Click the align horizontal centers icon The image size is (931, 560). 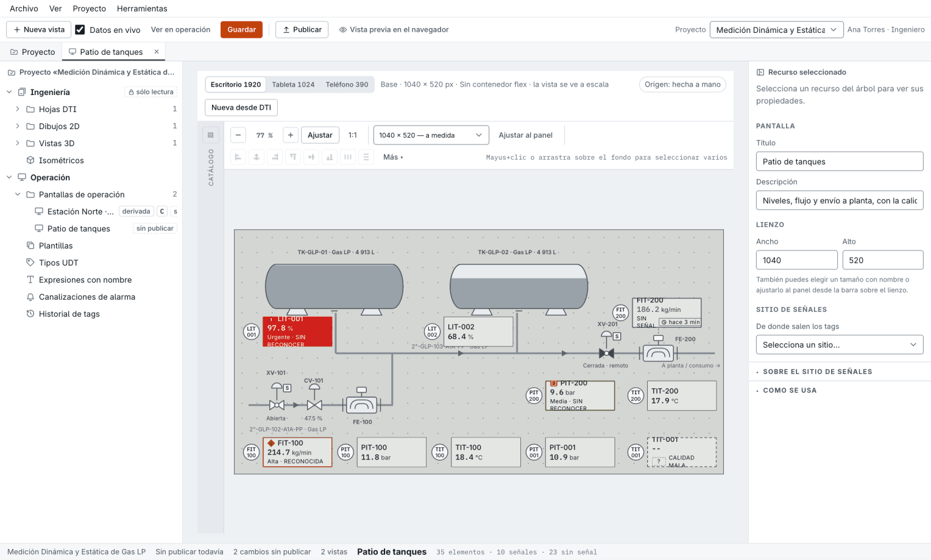click(x=257, y=157)
